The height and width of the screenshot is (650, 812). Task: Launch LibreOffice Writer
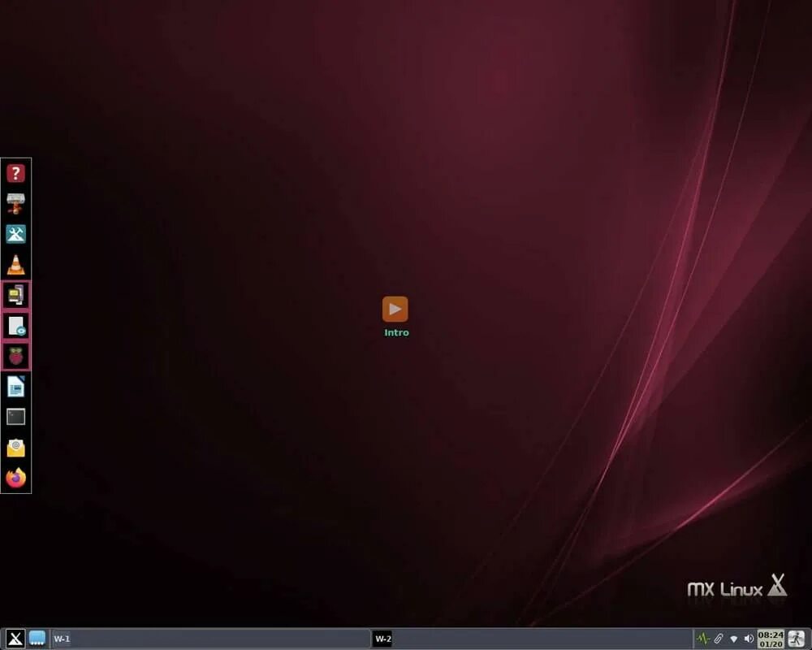tap(15, 388)
